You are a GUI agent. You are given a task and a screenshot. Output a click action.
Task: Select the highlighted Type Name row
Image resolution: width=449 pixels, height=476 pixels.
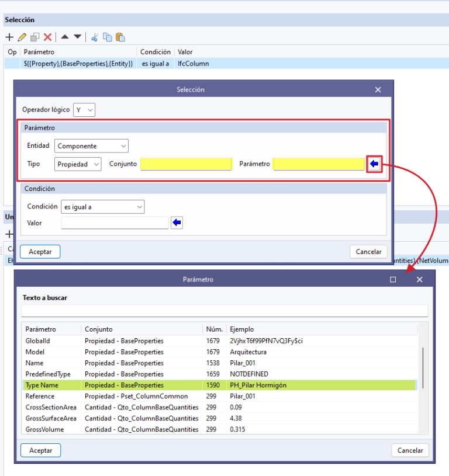(220, 385)
